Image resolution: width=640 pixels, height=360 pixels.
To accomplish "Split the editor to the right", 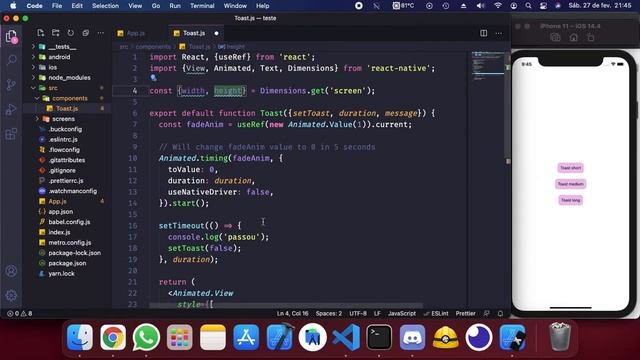I will (x=483, y=33).
